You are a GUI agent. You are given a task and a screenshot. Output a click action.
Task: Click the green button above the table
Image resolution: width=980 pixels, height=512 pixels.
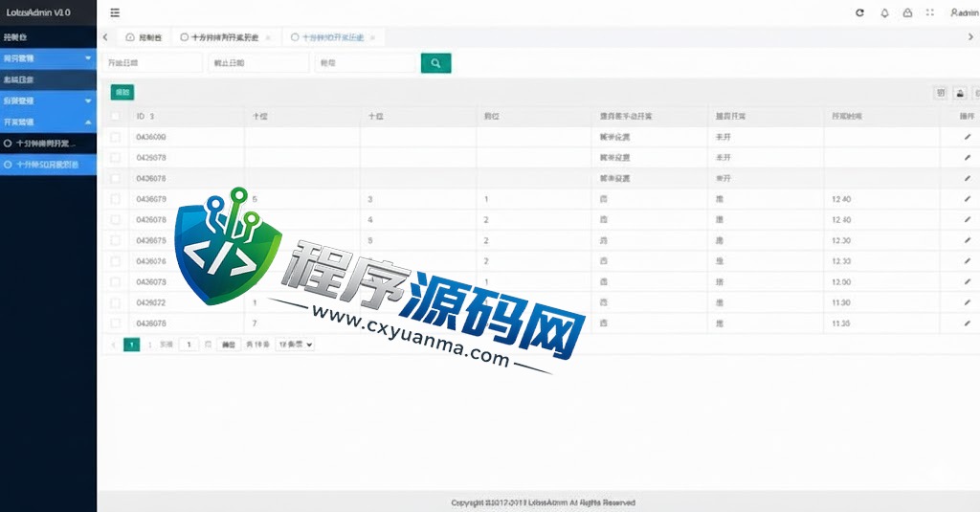[122, 93]
